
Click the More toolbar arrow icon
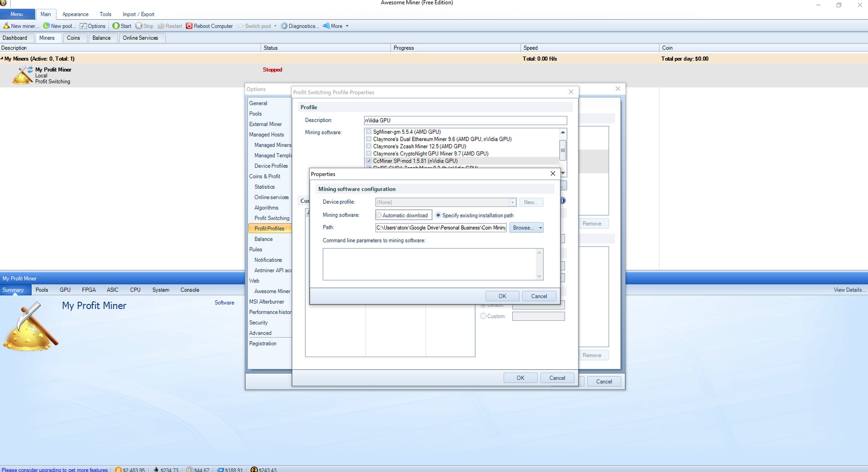click(x=326, y=26)
